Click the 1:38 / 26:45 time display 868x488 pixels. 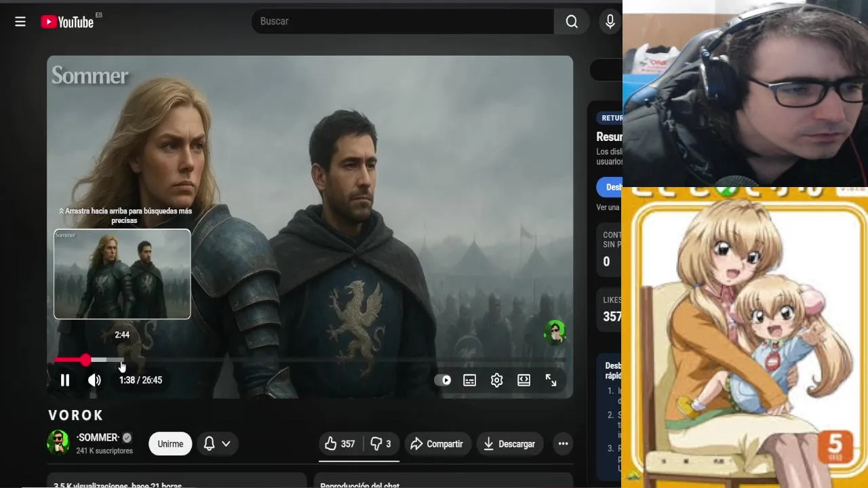click(140, 380)
